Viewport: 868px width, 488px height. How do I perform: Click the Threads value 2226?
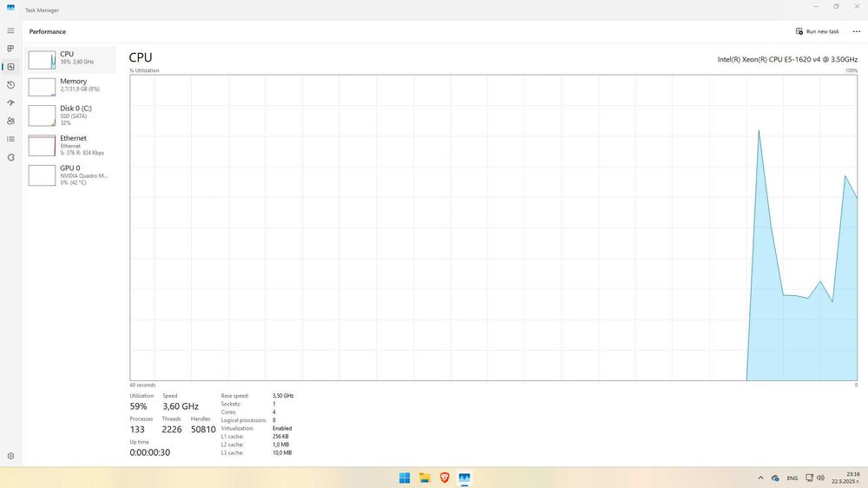(172, 429)
